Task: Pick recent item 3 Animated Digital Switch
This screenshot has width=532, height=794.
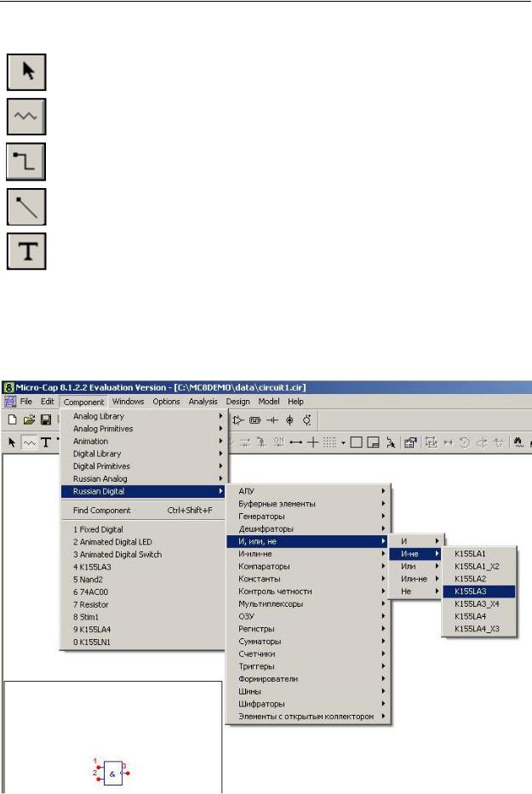Action: point(142,555)
